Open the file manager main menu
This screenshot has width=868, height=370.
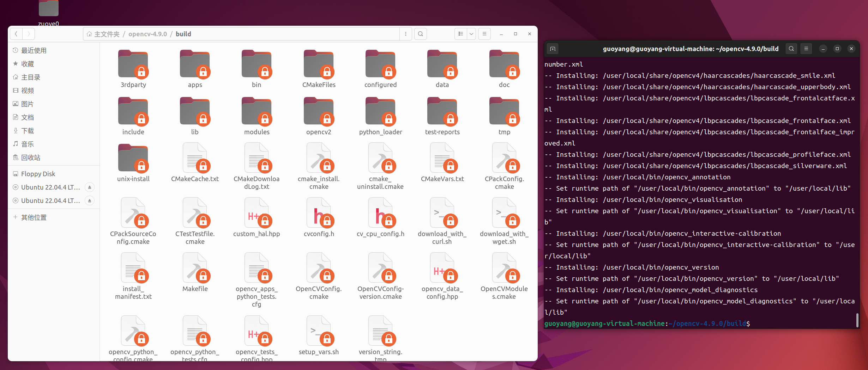(x=484, y=34)
